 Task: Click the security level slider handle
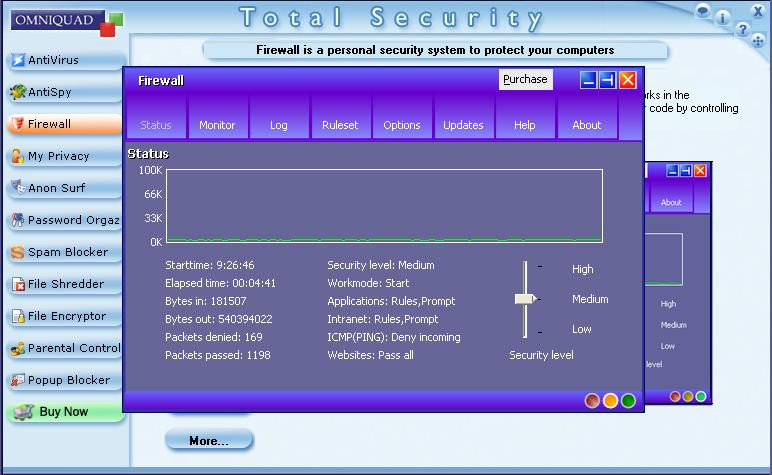pyautogui.click(x=525, y=298)
